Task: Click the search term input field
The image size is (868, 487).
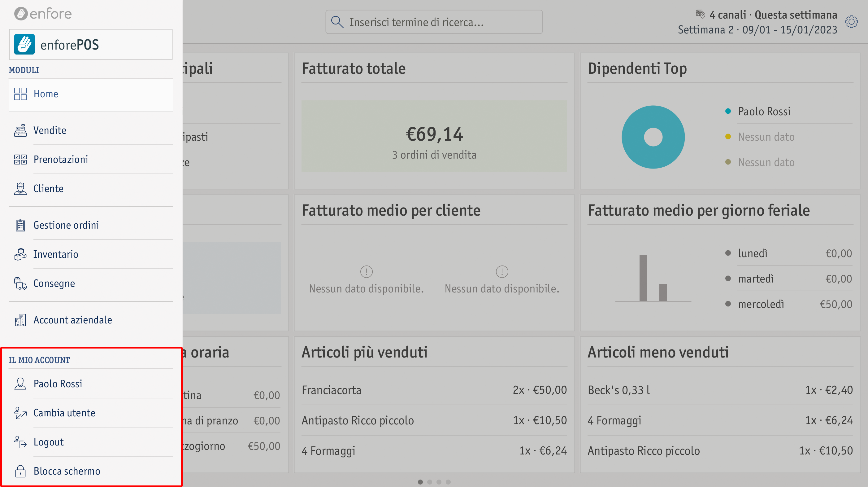Action: pos(434,22)
